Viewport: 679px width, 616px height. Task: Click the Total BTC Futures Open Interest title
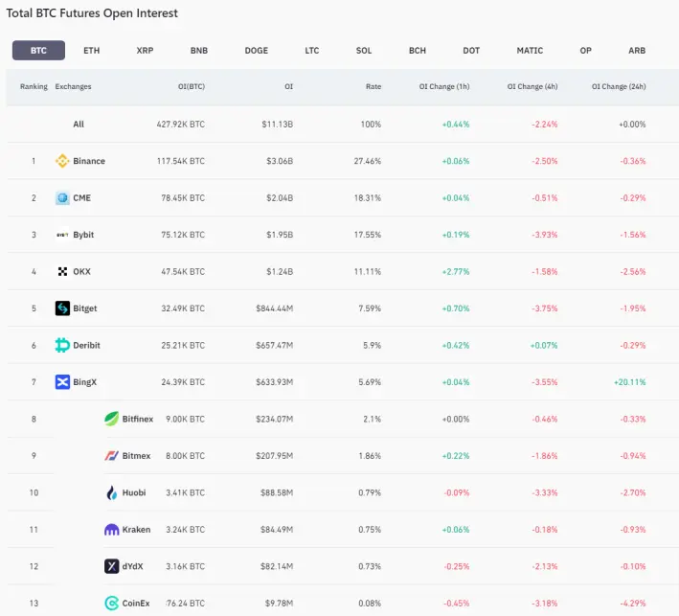(92, 13)
